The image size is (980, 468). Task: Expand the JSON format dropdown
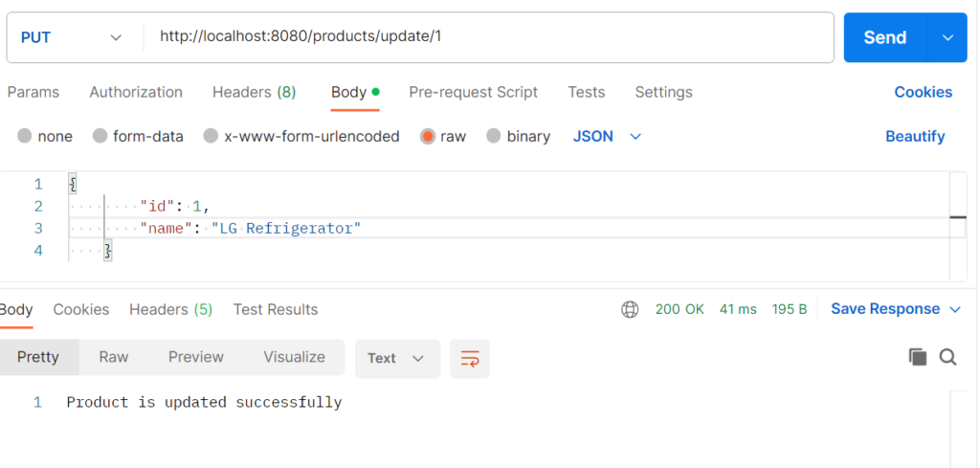(607, 136)
